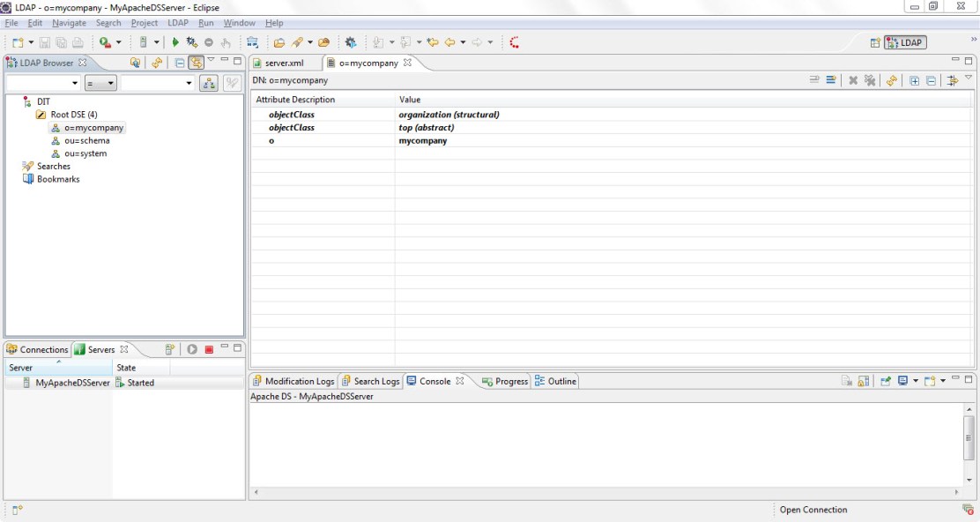Click the console horizontal scrollbar
This screenshot has height=522, width=980.
coord(606,492)
